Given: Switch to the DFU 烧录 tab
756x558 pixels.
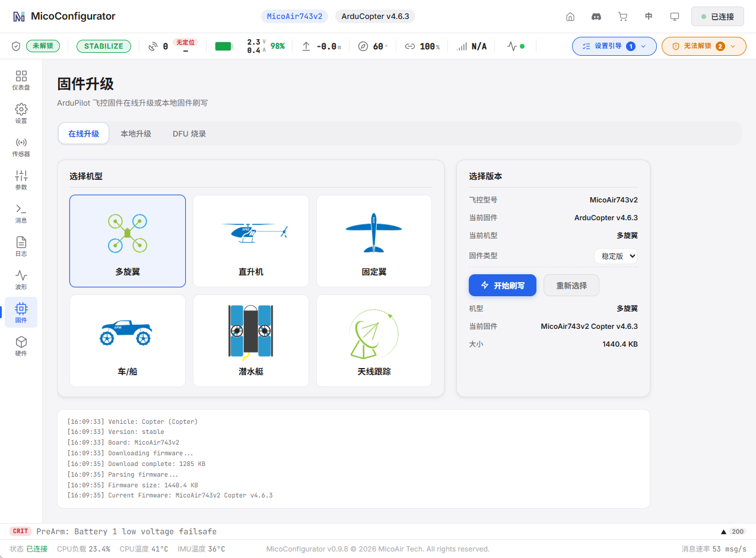Looking at the screenshot, I should 189,134.
